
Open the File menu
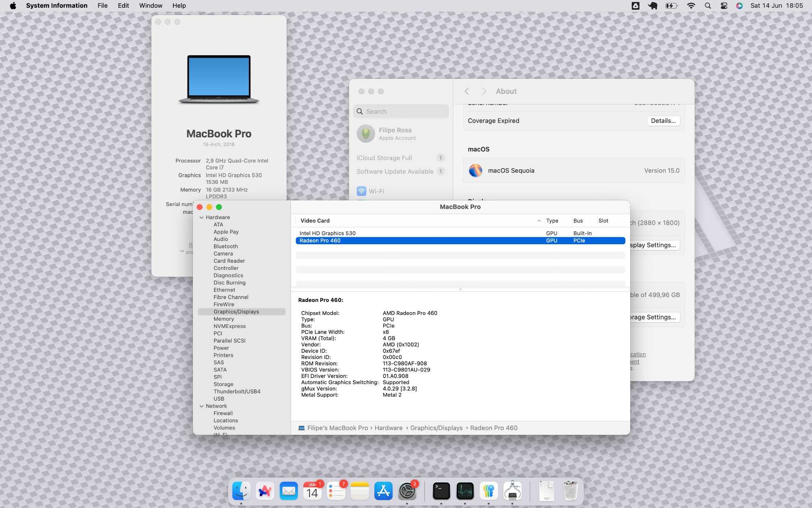coord(102,6)
